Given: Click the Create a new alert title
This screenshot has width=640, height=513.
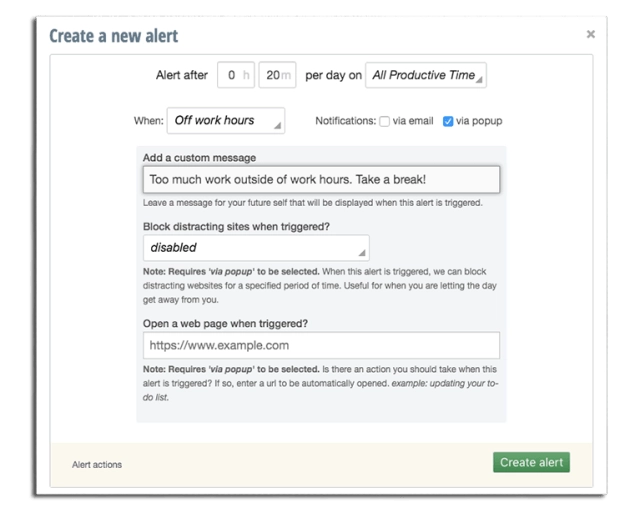Looking at the screenshot, I should pyautogui.click(x=114, y=37).
